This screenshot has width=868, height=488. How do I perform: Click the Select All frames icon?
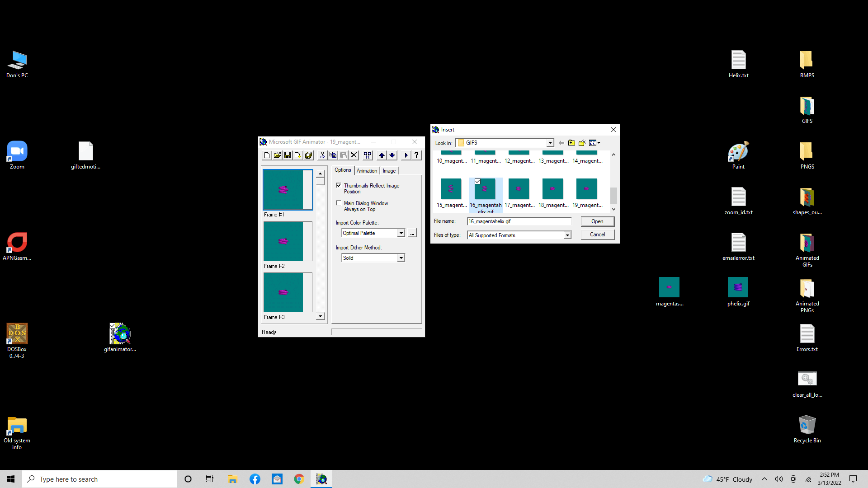point(368,155)
